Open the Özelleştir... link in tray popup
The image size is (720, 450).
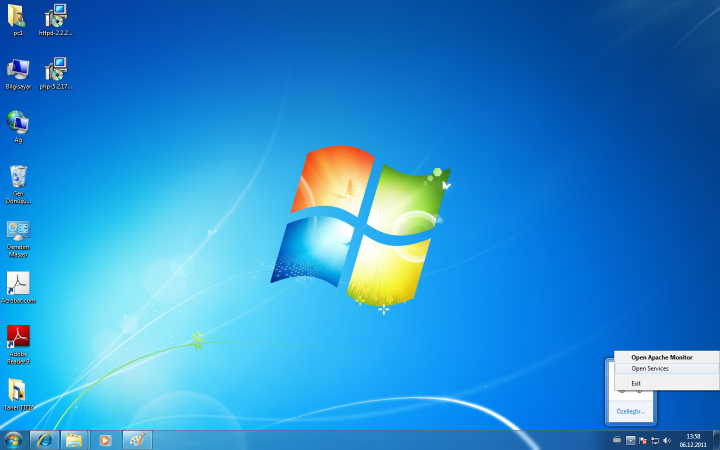coord(630,411)
